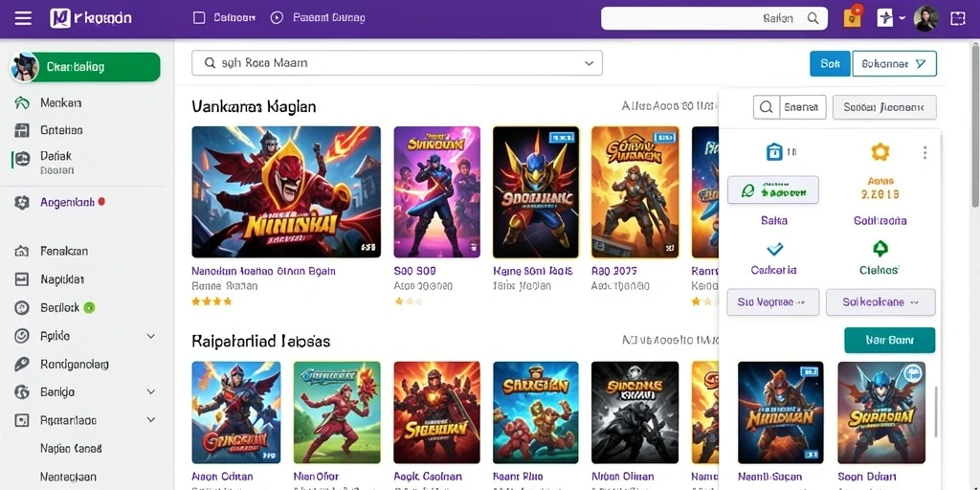Click the page vertical scrollbar at right edge

tap(975, 125)
